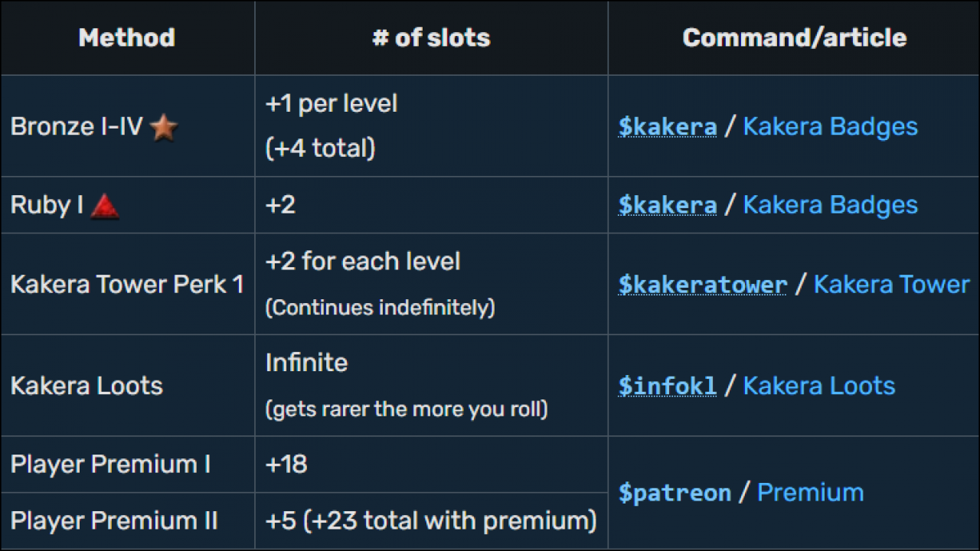Click the 'Infinite' slots text
This screenshot has height=551, width=980.
pos(306,363)
